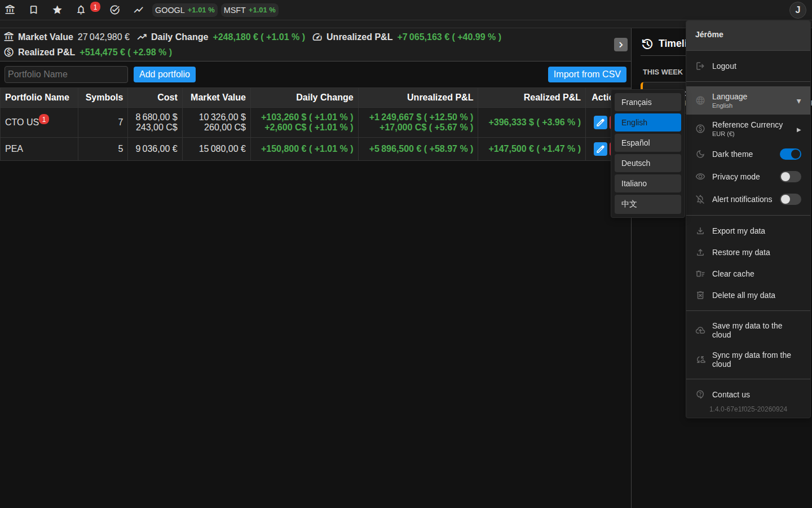Click Delete all my data
The width and height of the screenshot is (812, 508).
point(748,295)
